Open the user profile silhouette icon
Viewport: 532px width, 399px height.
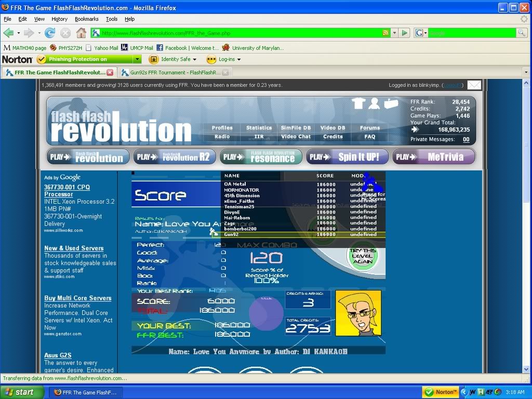point(374,103)
